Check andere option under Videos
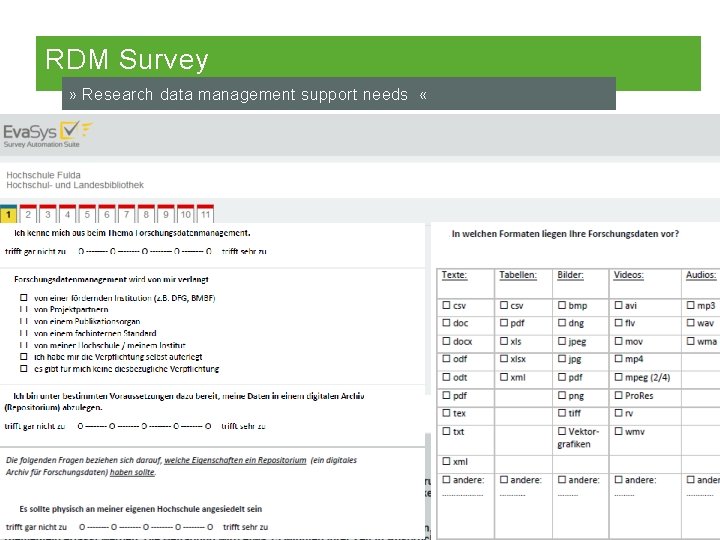 pos(619,479)
